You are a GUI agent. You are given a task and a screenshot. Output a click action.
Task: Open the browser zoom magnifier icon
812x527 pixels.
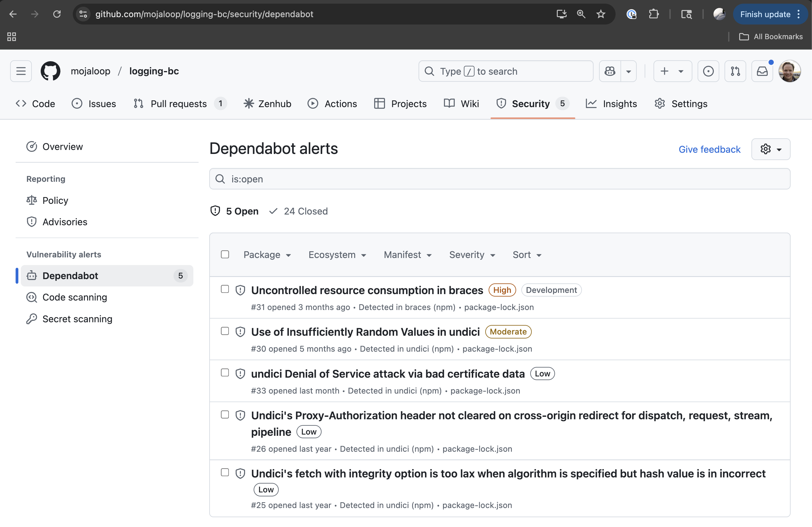coord(581,14)
